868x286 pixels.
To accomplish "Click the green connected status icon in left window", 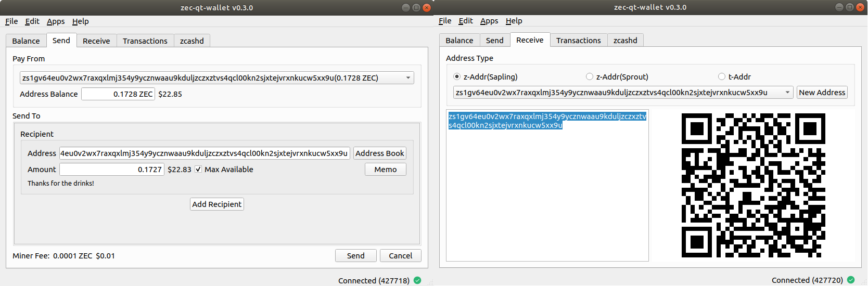I will coord(417,280).
